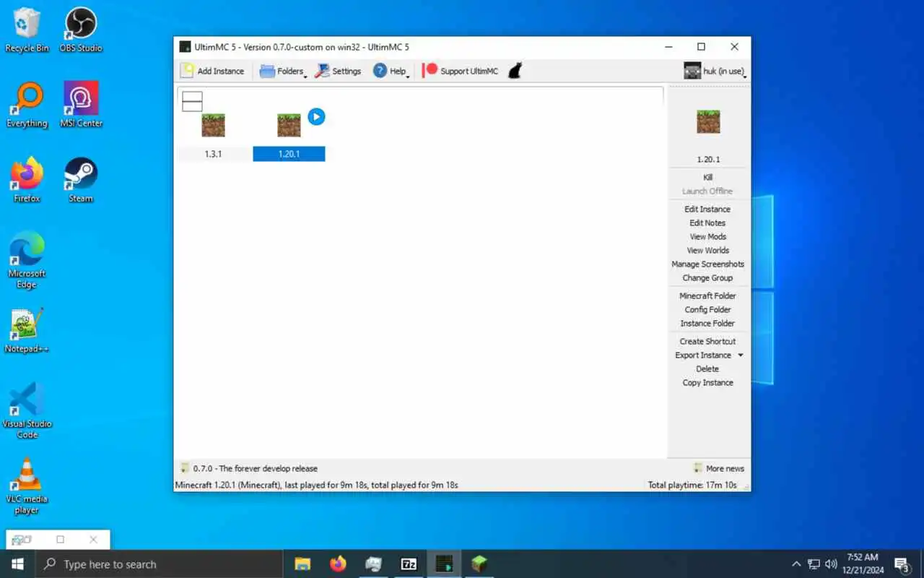The width and height of the screenshot is (924, 578).
Task: Click the 1.3.1 instance label
Action: coord(213,154)
